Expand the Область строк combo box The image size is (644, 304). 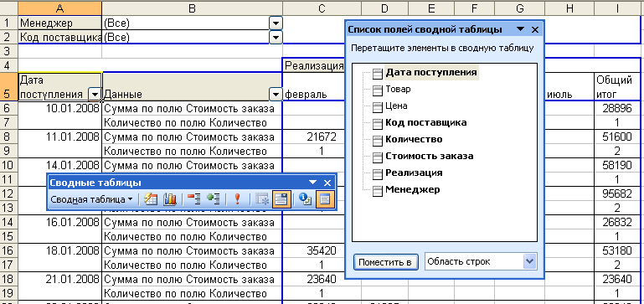(531, 261)
